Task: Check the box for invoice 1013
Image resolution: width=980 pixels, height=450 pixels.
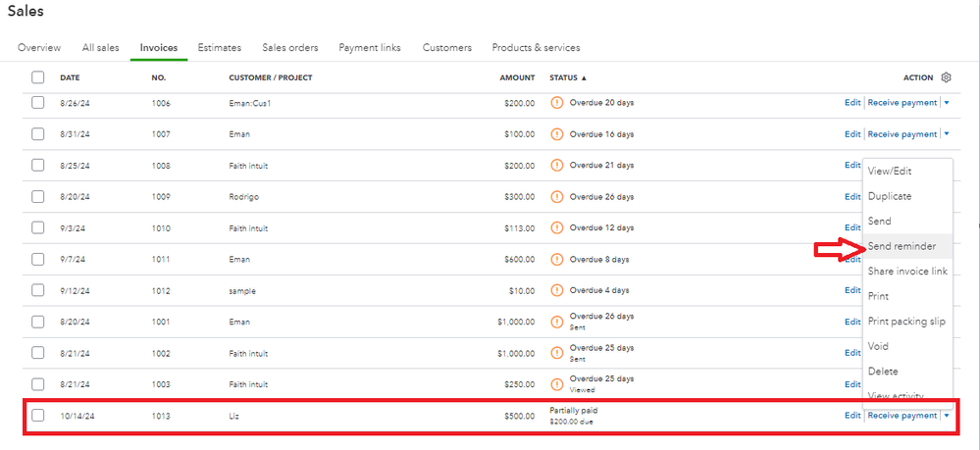Action: click(37, 416)
